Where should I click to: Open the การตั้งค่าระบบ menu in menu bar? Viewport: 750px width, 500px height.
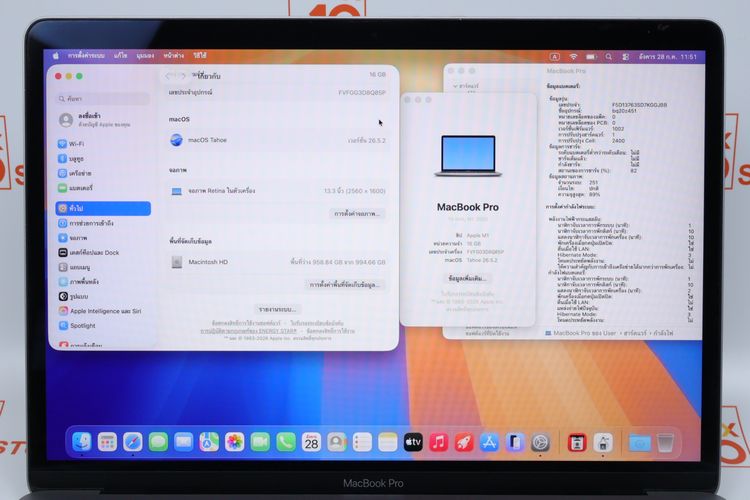(x=86, y=56)
